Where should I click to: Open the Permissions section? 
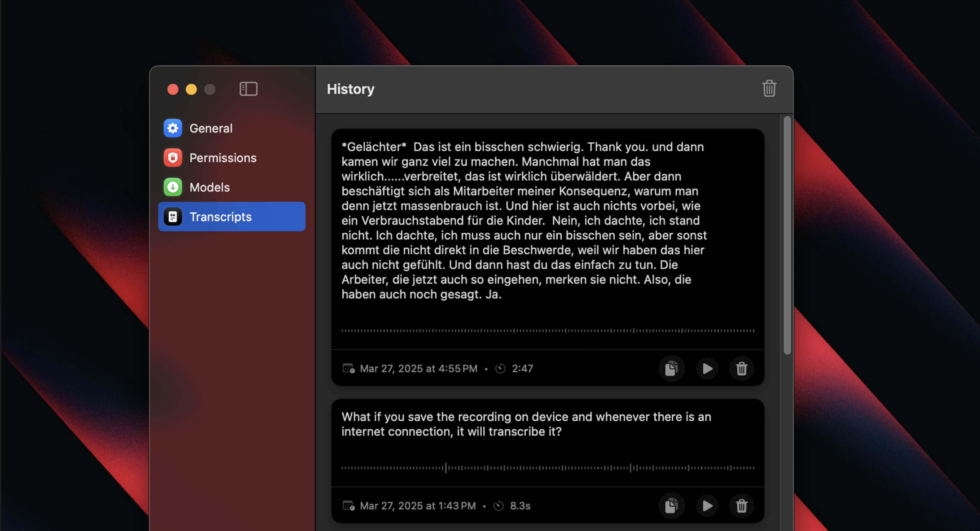pyautogui.click(x=223, y=158)
